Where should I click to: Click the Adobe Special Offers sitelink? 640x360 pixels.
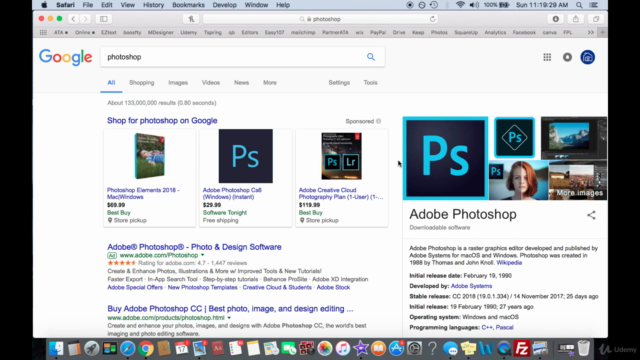[x=135, y=287]
